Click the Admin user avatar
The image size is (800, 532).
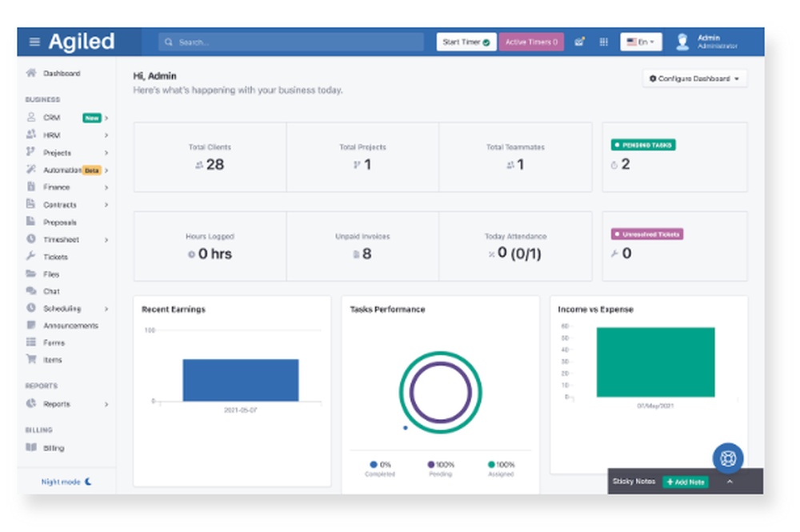click(682, 42)
